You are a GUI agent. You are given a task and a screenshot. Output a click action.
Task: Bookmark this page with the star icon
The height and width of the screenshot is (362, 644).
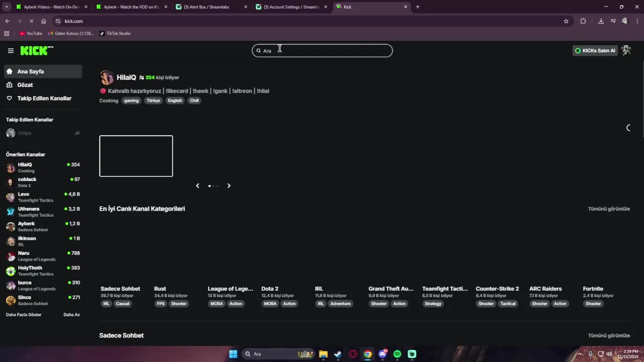[x=566, y=21]
